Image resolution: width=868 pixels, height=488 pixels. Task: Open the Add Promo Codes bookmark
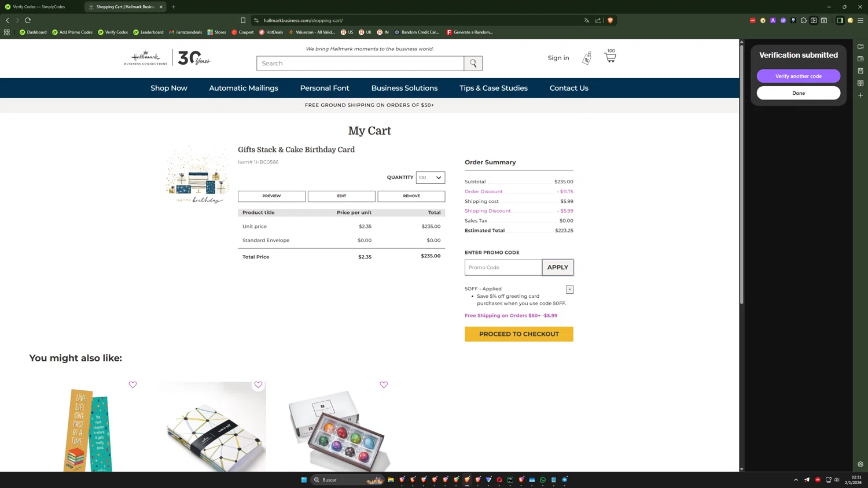point(72,32)
